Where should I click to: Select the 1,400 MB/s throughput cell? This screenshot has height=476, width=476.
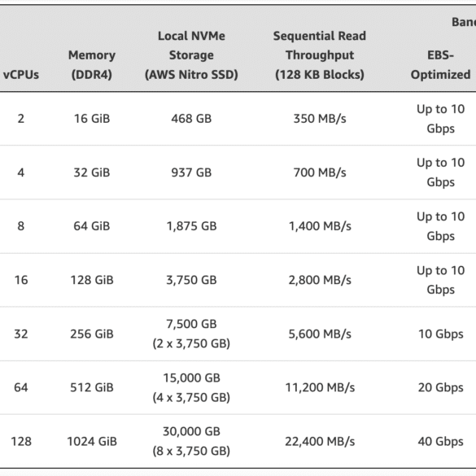point(320,226)
